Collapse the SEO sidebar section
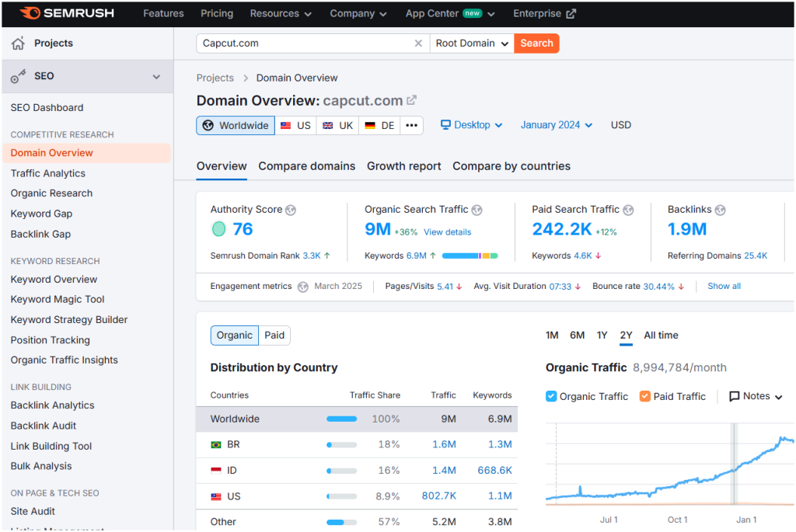 (156, 77)
